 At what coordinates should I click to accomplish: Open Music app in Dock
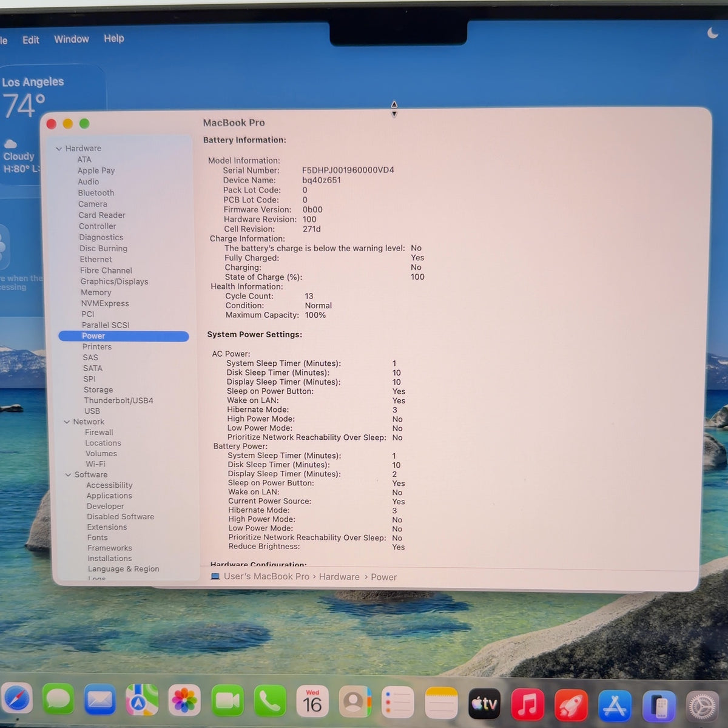528,705
